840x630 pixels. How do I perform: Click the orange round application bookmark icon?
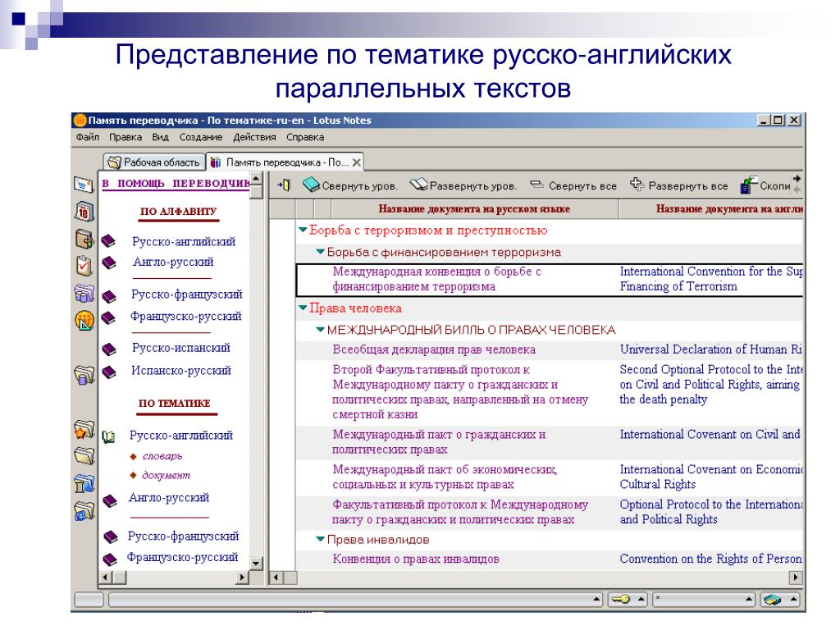click(84, 321)
